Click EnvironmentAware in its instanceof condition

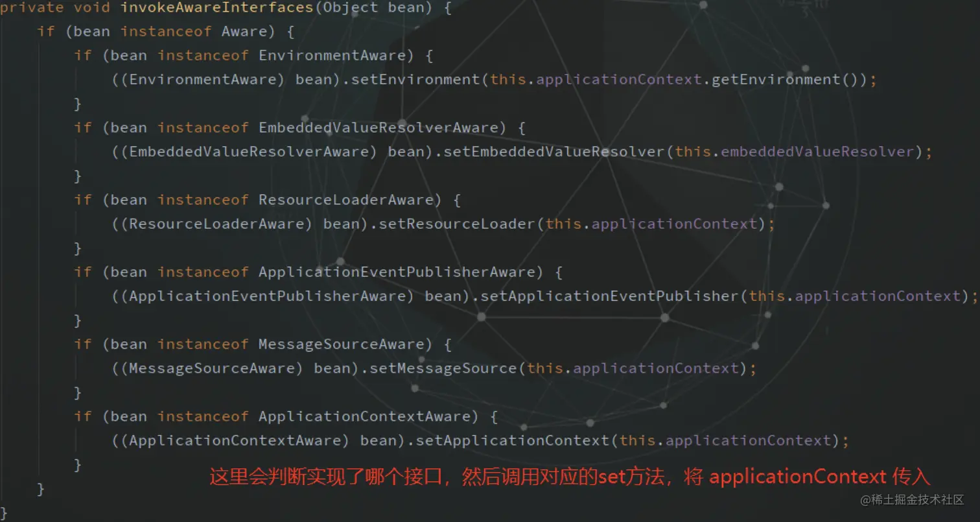(332, 56)
